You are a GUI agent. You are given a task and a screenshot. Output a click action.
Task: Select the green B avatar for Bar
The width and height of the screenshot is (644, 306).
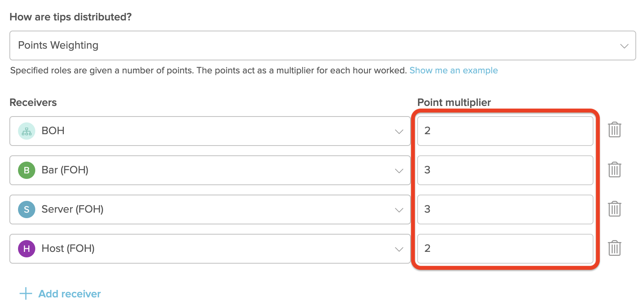pos(26,170)
